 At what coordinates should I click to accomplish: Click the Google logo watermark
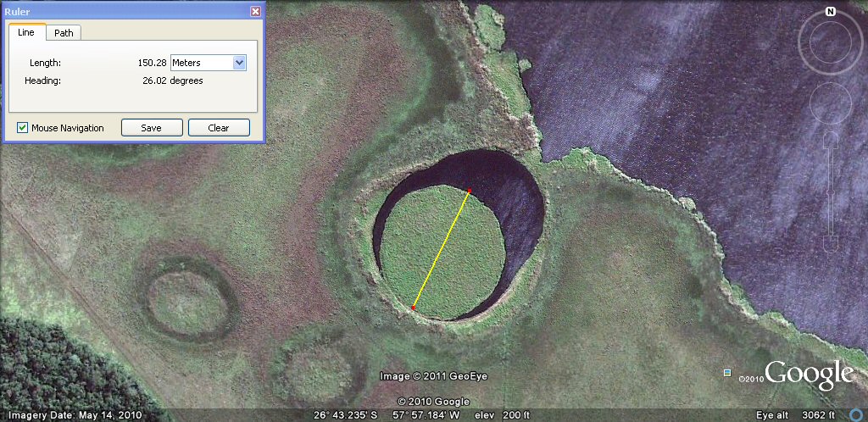[x=809, y=375]
